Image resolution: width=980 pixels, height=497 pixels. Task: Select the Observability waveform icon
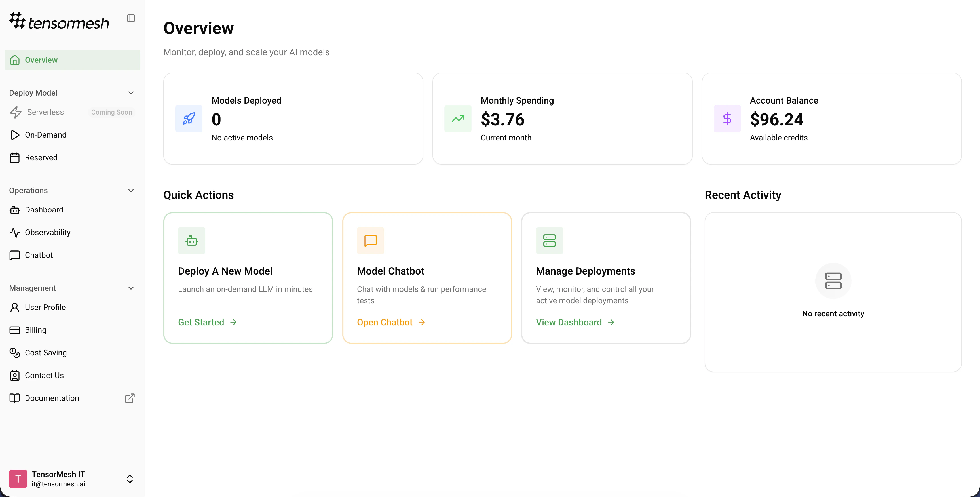pos(15,233)
